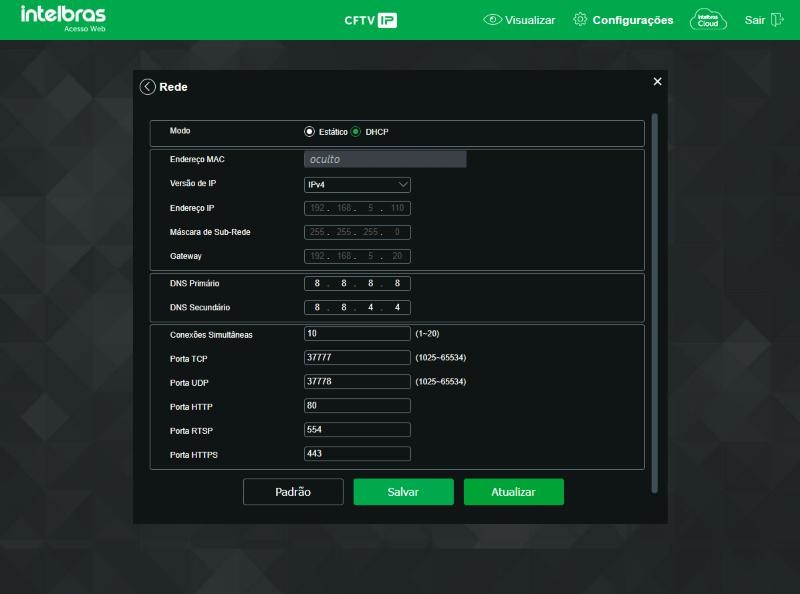Click the Porta HTTPS input field
The image size is (800, 594).
point(357,453)
